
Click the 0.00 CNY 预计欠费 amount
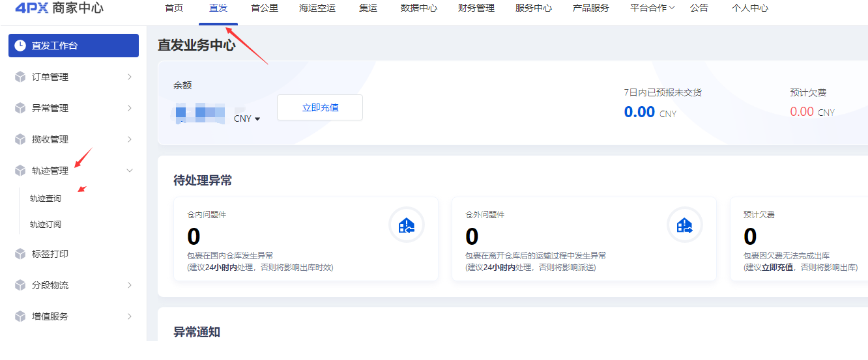click(x=812, y=112)
